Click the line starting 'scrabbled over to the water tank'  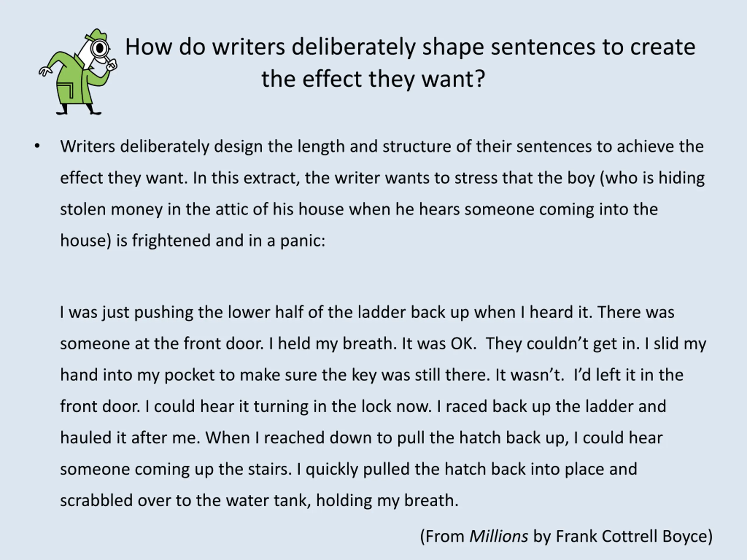click(x=259, y=501)
